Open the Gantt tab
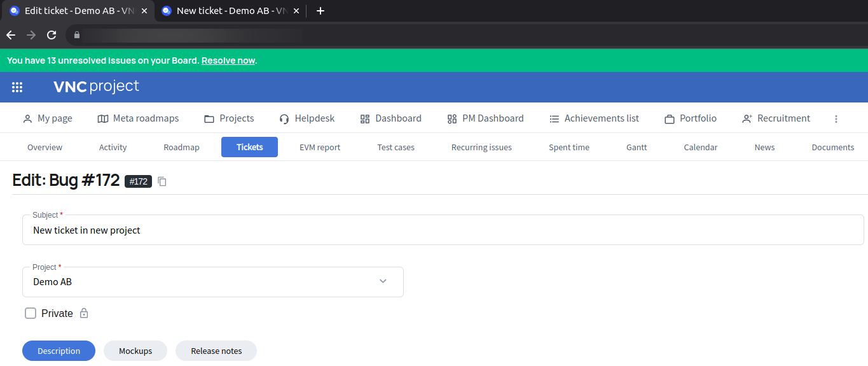This screenshot has height=366, width=868. [x=637, y=147]
